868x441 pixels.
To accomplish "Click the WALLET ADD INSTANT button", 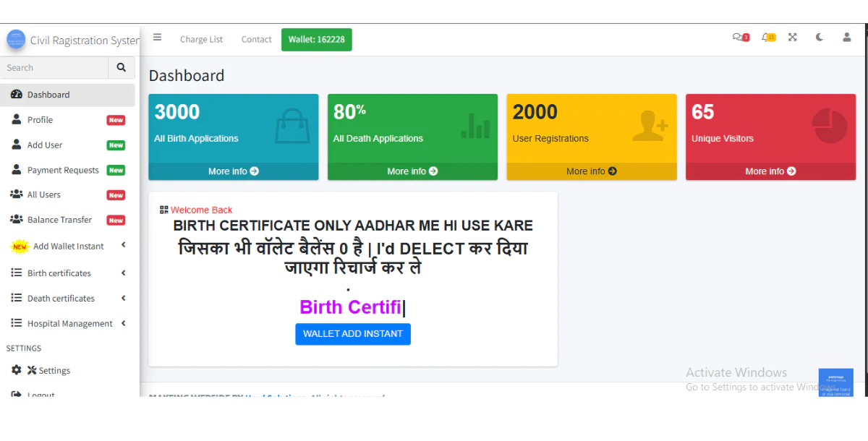I will tap(353, 334).
